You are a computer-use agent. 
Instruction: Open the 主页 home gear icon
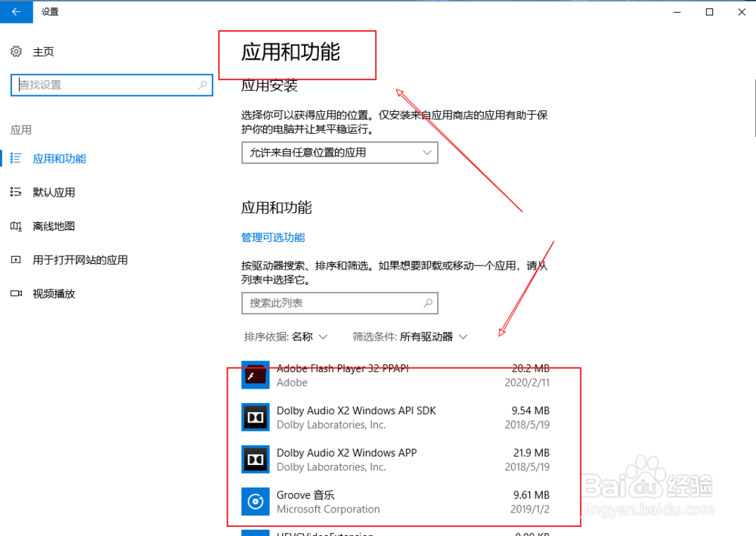16,51
